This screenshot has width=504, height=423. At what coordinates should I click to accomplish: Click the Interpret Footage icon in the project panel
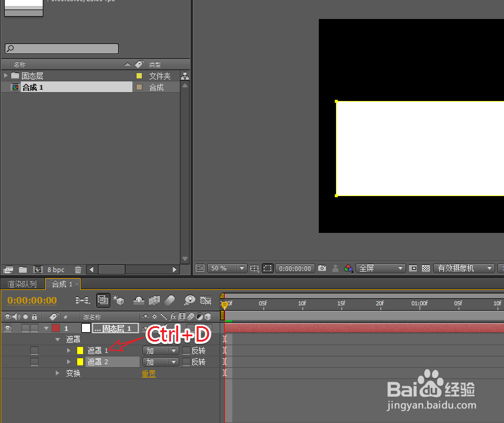point(8,270)
